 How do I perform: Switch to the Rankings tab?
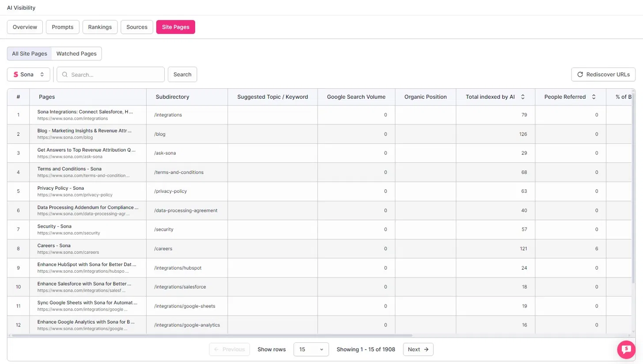click(100, 27)
